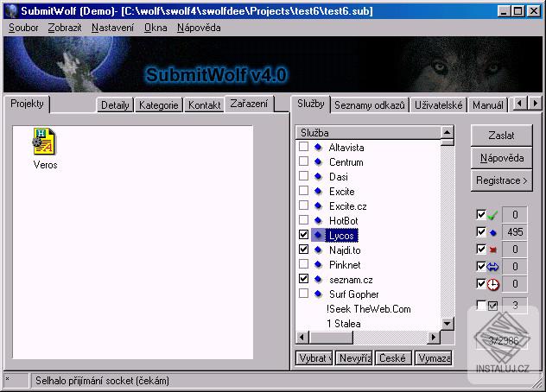Click the service list scroll-up arrow
The image size is (546, 392).
point(447,132)
